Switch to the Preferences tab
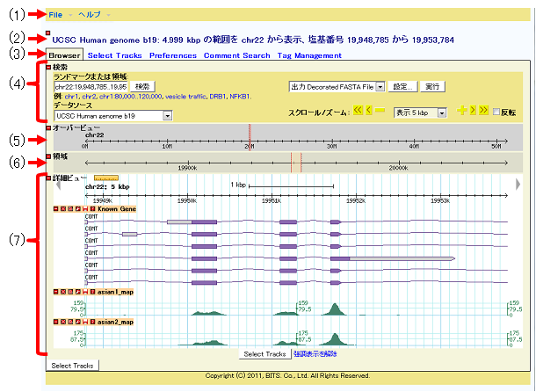This screenshot has height=392, width=536. tap(173, 55)
